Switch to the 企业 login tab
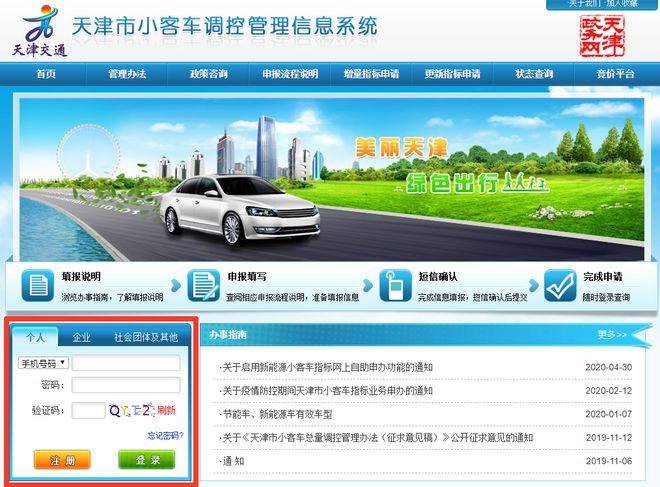660x487 pixels. tap(82, 337)
